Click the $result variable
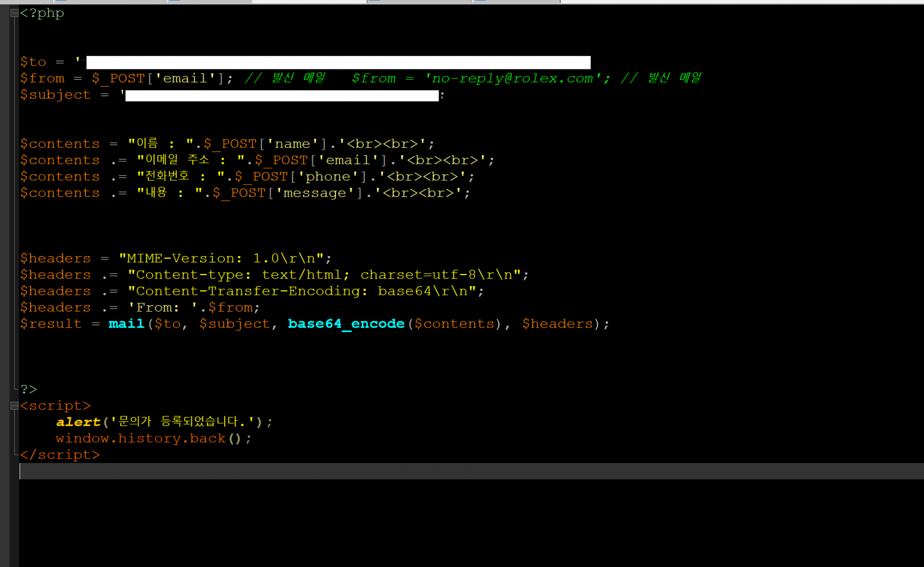Viewport: 924px width, 567px height. [x=51, y=324]
